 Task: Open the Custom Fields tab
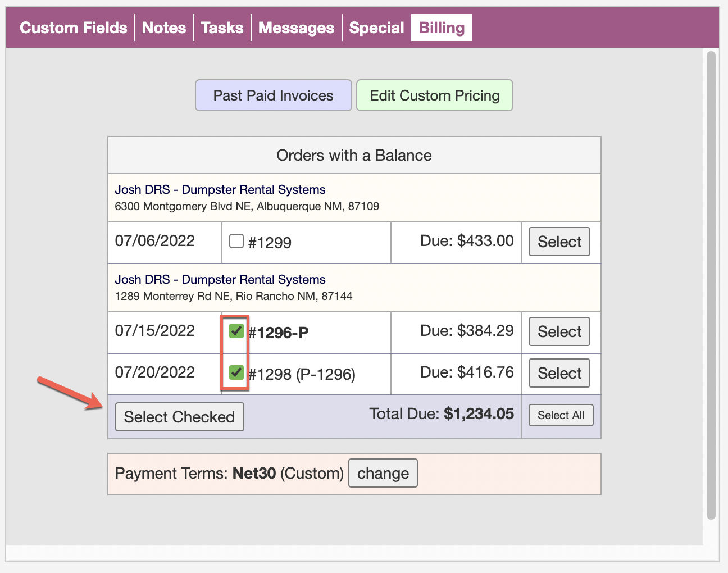pos(73,28)
